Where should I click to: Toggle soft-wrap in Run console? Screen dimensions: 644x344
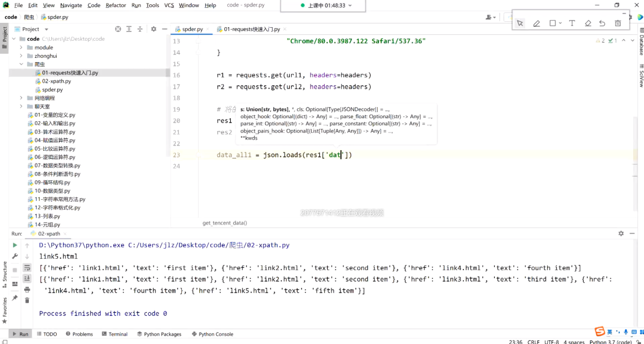[x=27, y=268]
